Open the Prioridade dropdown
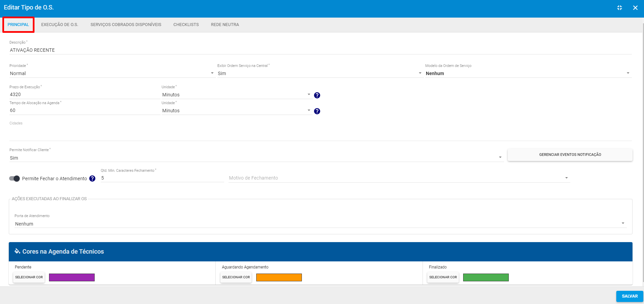The width and height of the screenshot is (644, 304). (112, 73)
